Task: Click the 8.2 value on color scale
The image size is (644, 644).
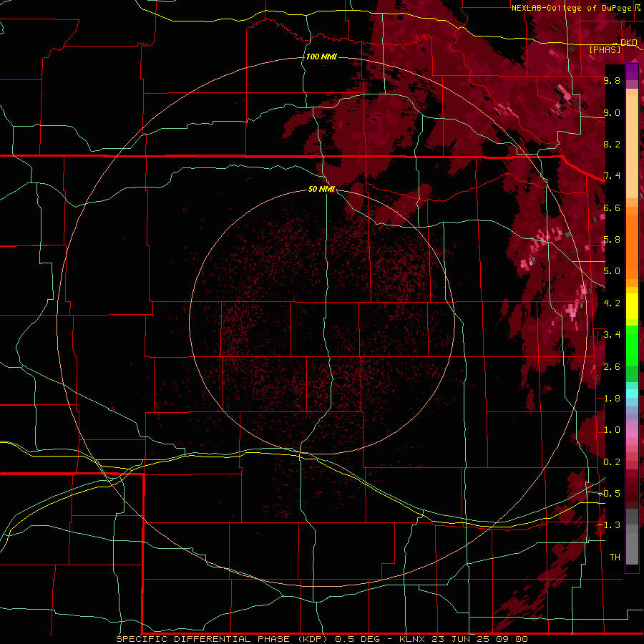Action: (x=612, y=144)
